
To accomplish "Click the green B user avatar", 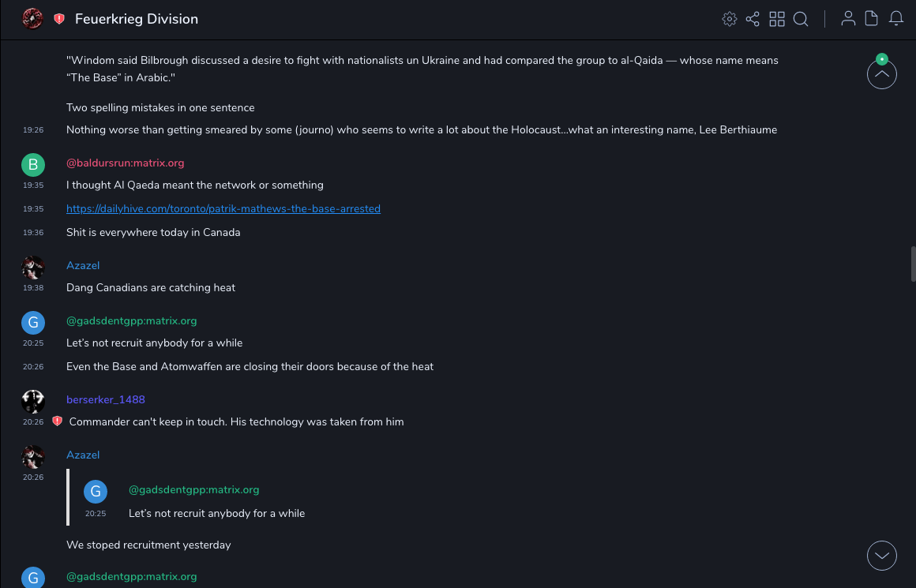I will [33, 164].
